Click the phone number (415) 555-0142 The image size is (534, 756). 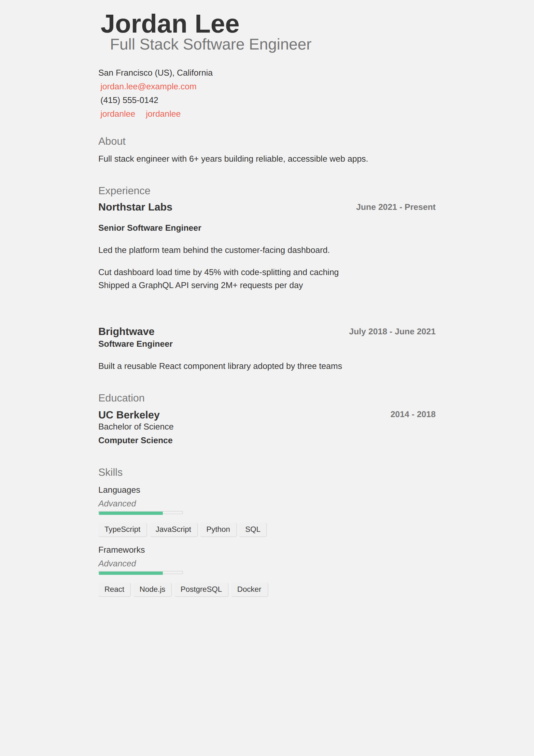coord(129,100)
